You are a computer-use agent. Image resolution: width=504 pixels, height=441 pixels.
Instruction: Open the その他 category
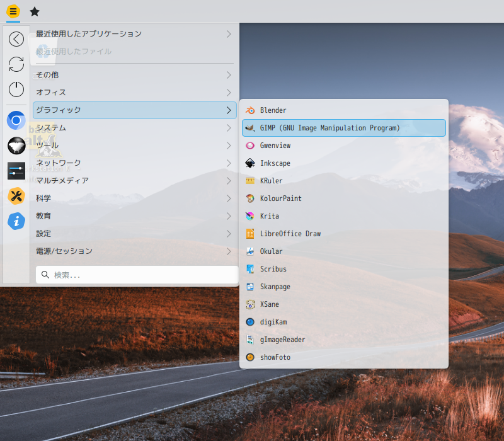pyautogui.click(x=135, y=75)
